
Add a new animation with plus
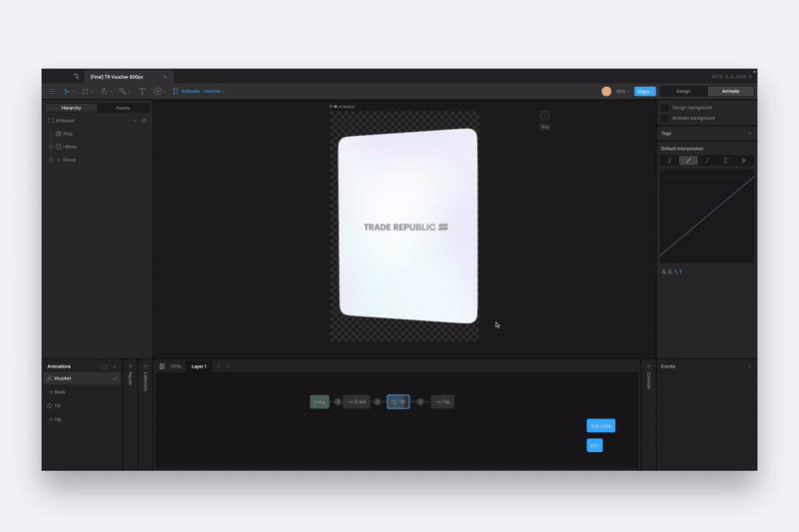click(x=114, y=366)
